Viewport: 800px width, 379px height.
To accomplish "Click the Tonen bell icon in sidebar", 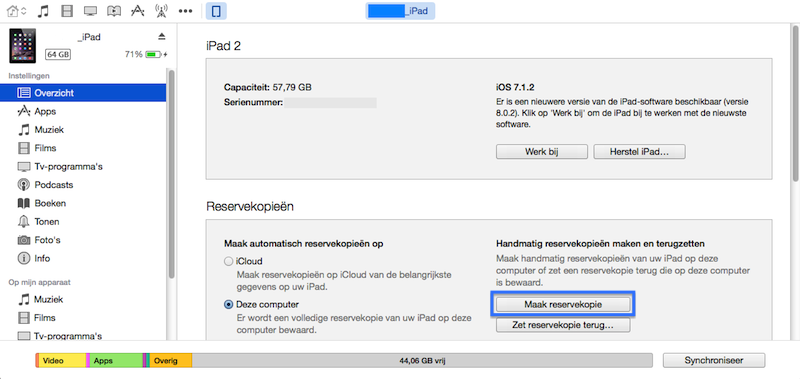I will tap(23, 221).
